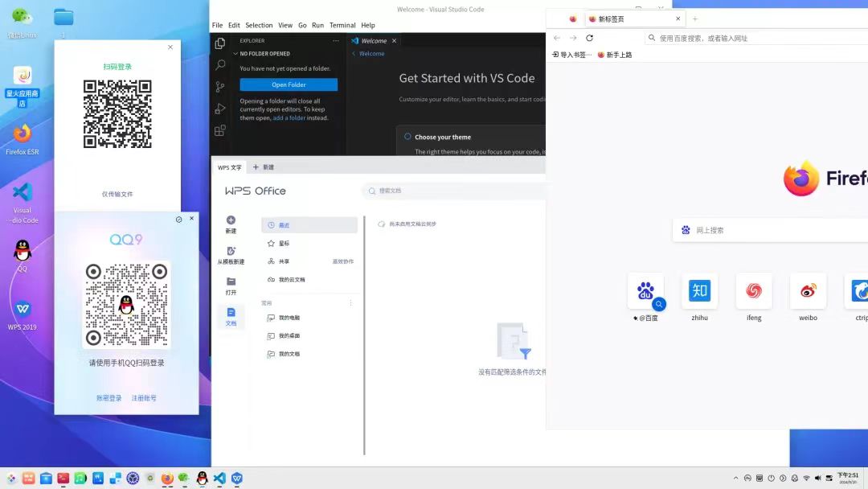Open the WeChat desktop icon

(x=23, y=23)
